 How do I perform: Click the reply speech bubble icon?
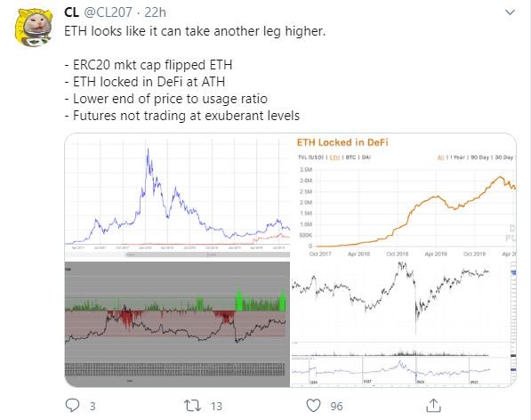point(72,406)
